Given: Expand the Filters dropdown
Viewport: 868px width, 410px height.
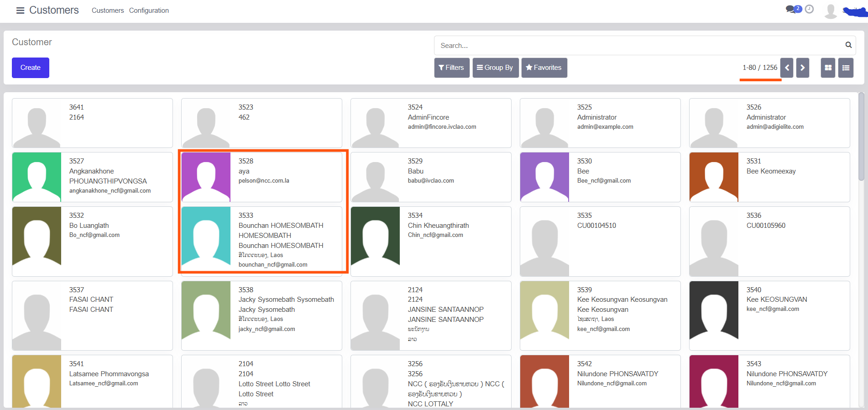Looking at the screenshot, I should pos(451,68).
